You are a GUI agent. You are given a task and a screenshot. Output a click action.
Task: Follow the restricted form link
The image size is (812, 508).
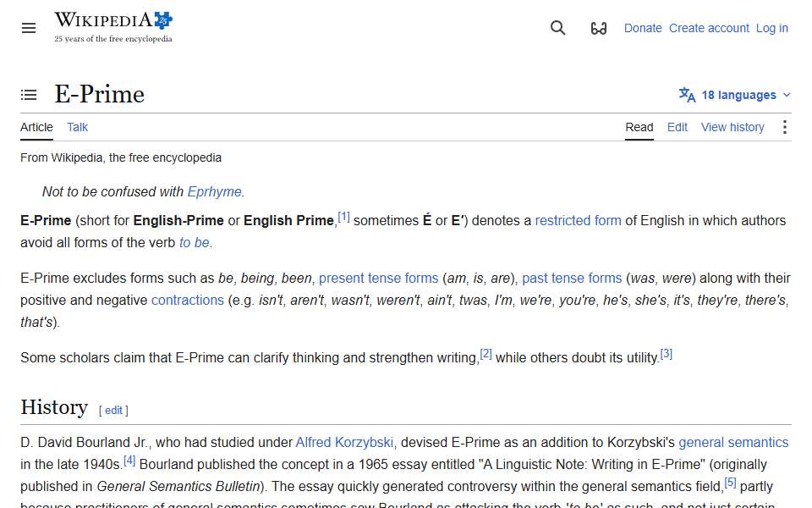(x=578, y=220)
